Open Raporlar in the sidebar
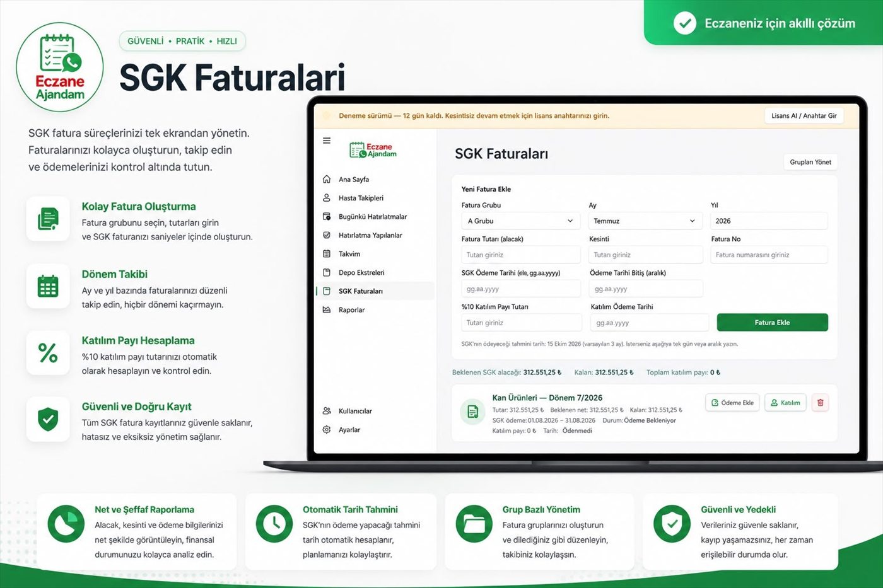Viewport: 883px width, 588px height. 351,310
